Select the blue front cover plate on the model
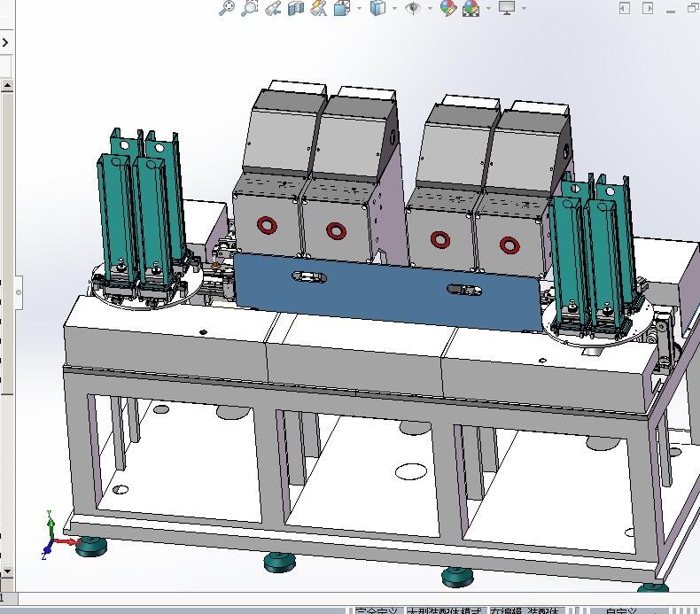 (x=387, y=292)
